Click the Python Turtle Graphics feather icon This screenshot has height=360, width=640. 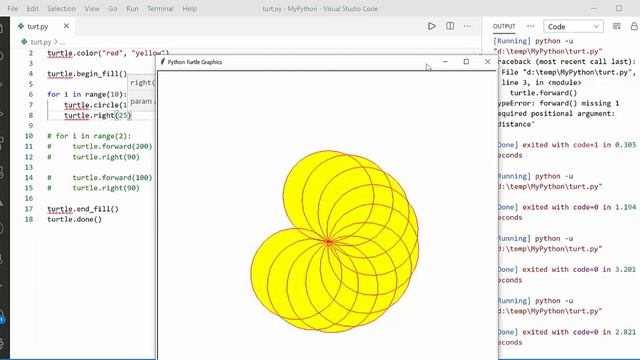(x=162, y=62)
